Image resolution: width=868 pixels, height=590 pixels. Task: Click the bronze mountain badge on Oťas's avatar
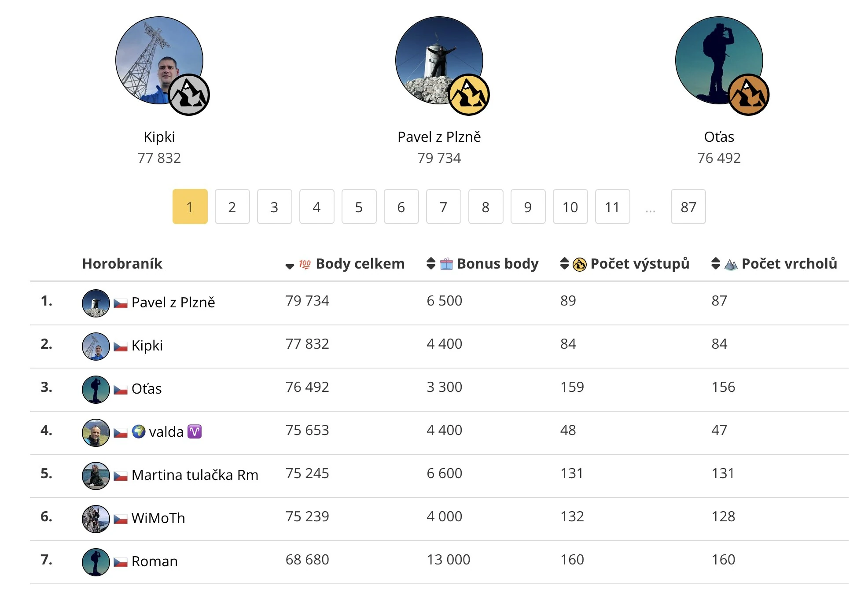point(749,95)
